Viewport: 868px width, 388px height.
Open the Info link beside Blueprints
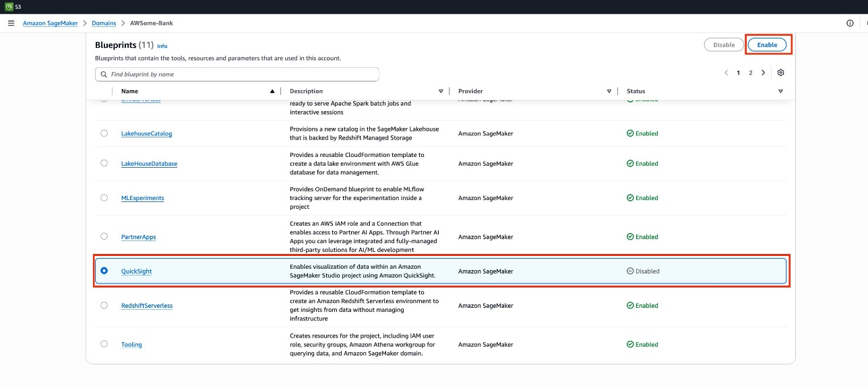tap(162, 46)
